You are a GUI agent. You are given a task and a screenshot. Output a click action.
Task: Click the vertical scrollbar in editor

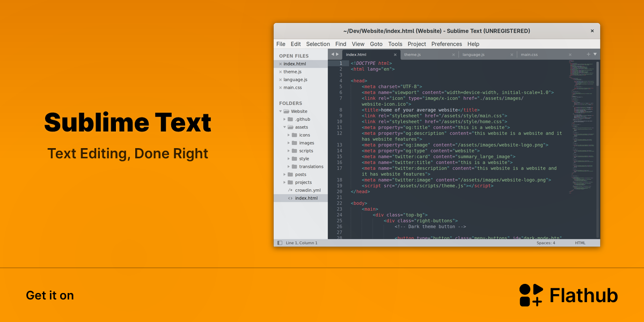pos(598,74)
